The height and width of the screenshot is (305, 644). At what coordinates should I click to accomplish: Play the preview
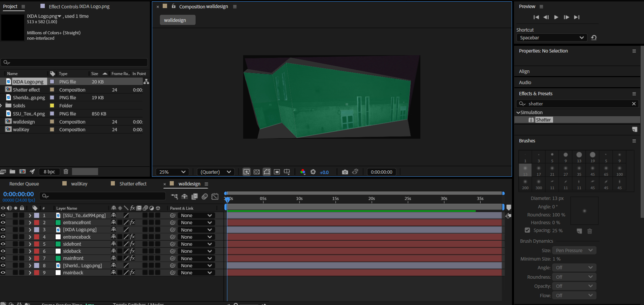click(556, 17)
